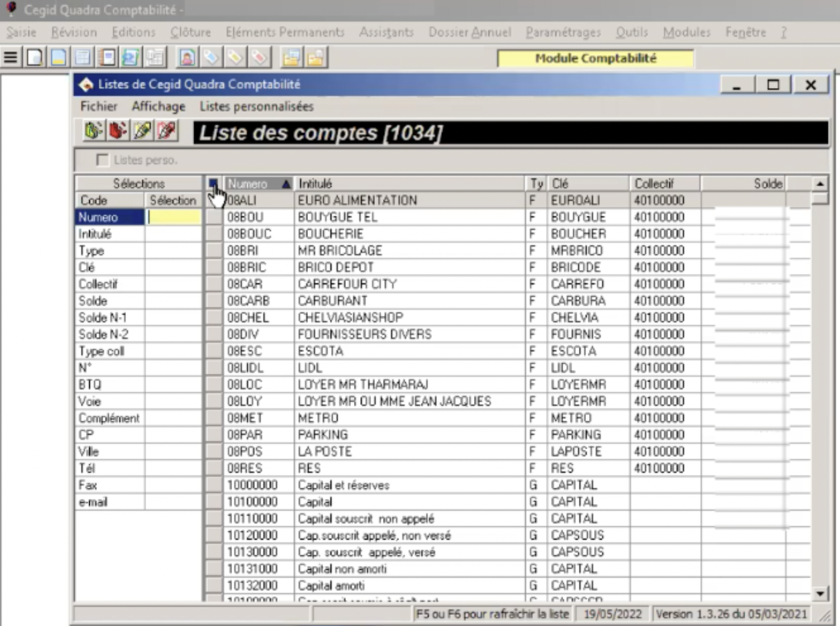Toggle the Listes perso. checkbox
This screenshot has height=626, width=840.
pos(102,160)
